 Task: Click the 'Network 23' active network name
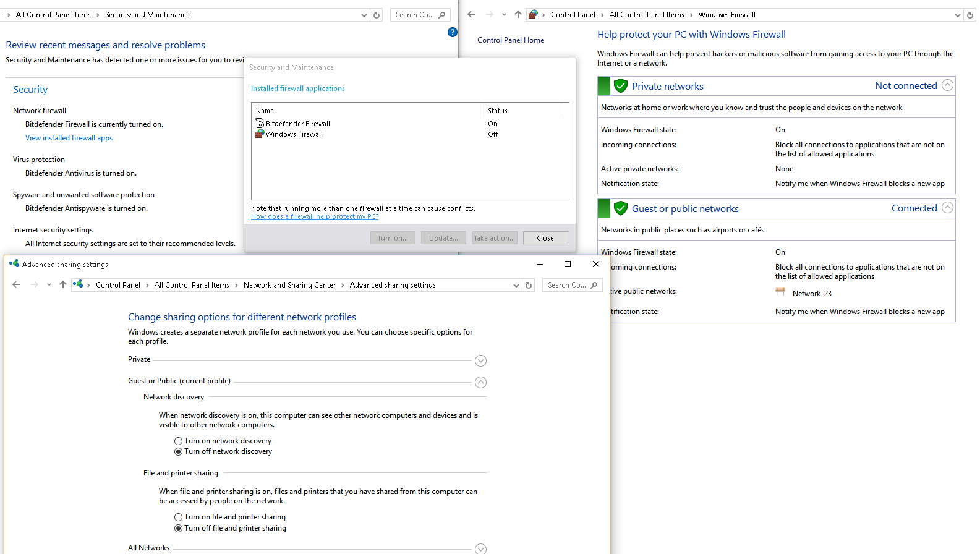point(812,294)
